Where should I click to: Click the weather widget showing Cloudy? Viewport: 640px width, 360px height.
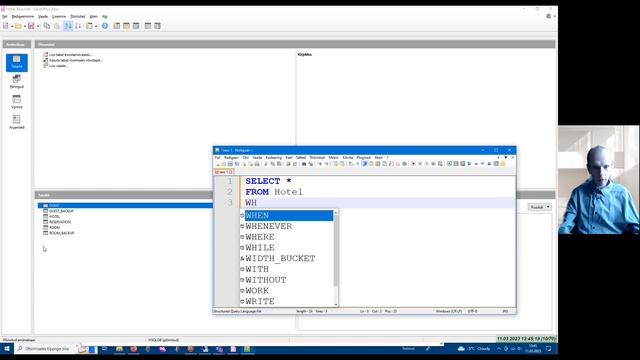(x=474, y=349)
